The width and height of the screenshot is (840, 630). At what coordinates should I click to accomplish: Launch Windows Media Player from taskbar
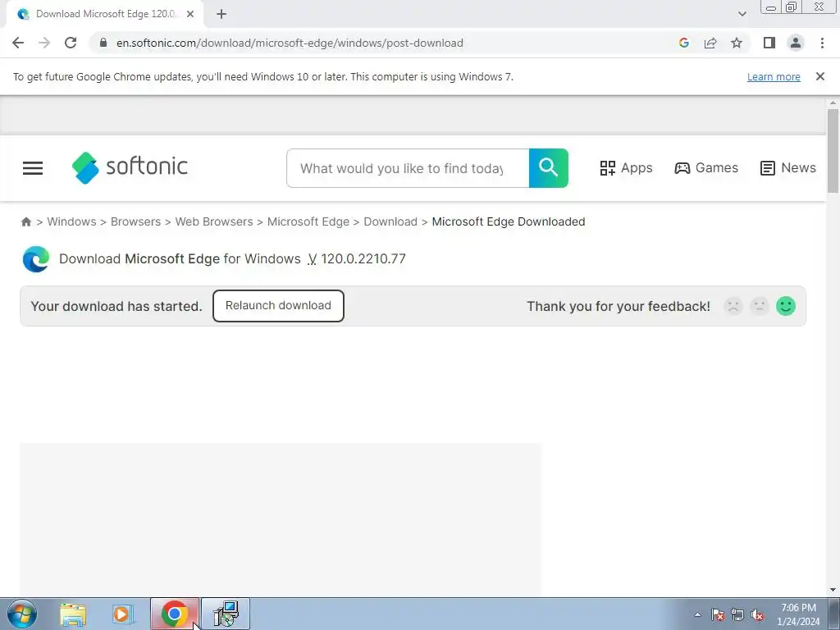pyautogui.click(x=123, y=614)
